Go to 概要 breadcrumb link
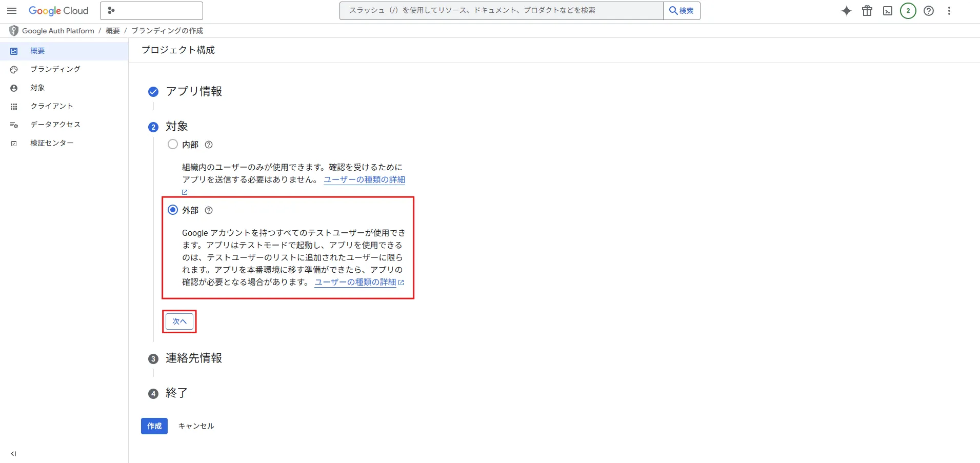The width and height of the screenshot is (980, 463). 113,31
